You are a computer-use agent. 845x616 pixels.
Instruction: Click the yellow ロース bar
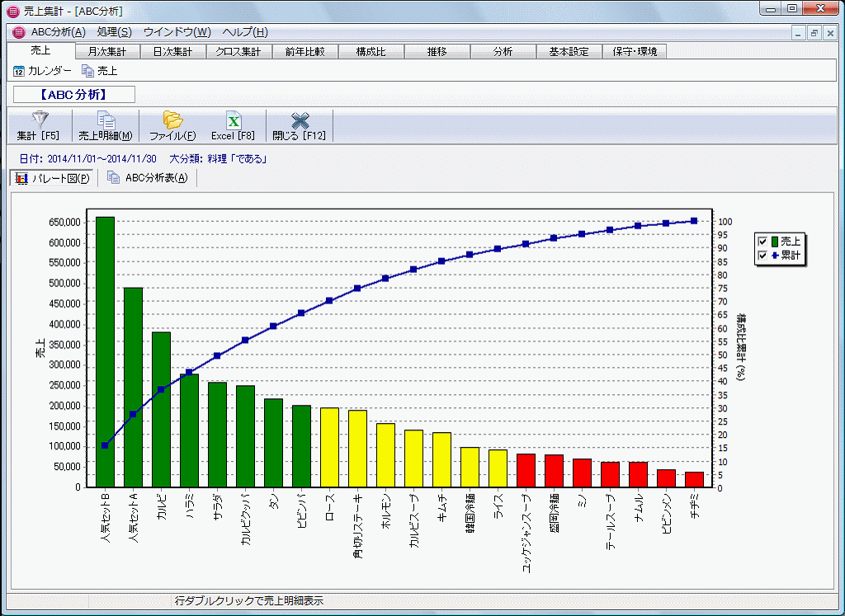(330, 448)
